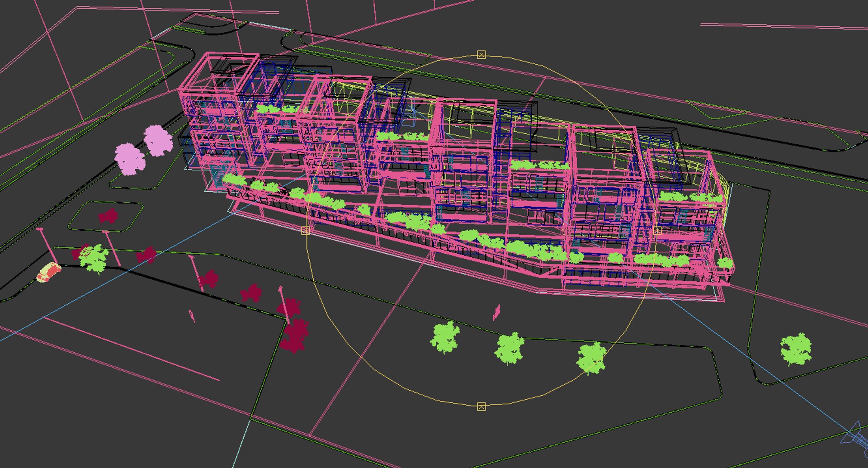
Task: Select the large maroon tree cluster by the path corner
Action: 294,335
